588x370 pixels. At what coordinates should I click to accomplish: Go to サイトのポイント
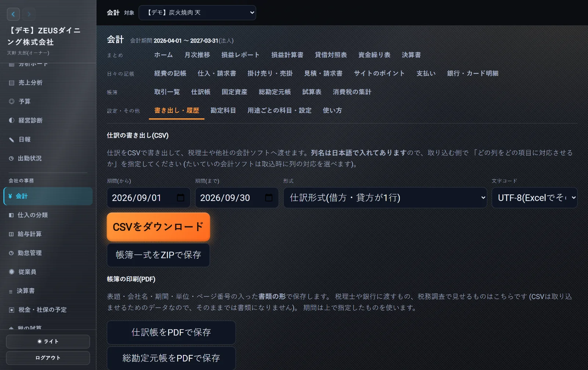379,73
